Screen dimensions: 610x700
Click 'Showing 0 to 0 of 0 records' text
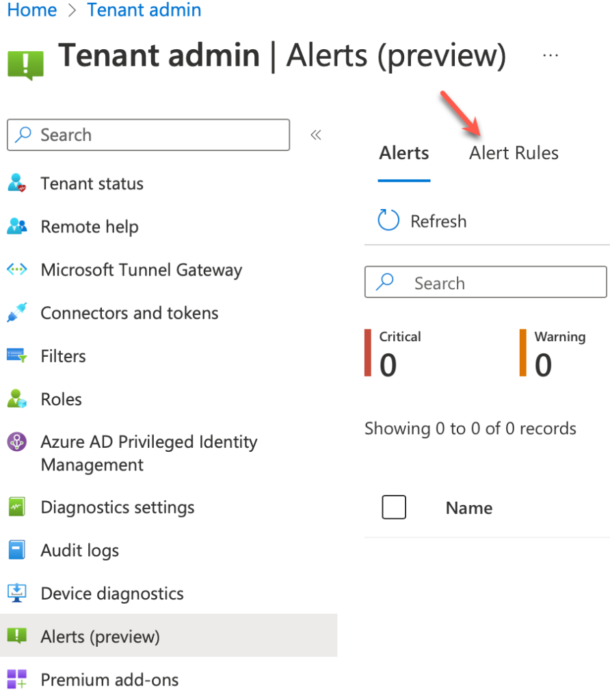[x=470, y=428]
